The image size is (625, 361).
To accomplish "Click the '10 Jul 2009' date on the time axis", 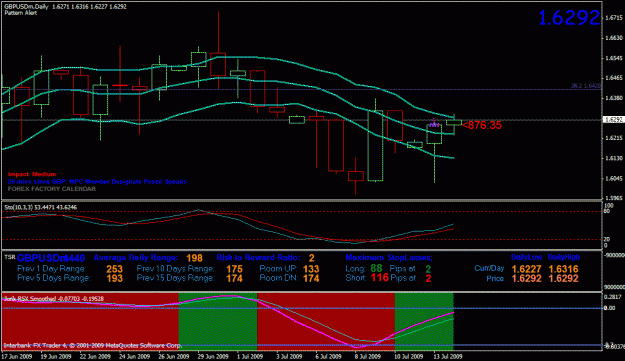I will [x=409, y=356].
